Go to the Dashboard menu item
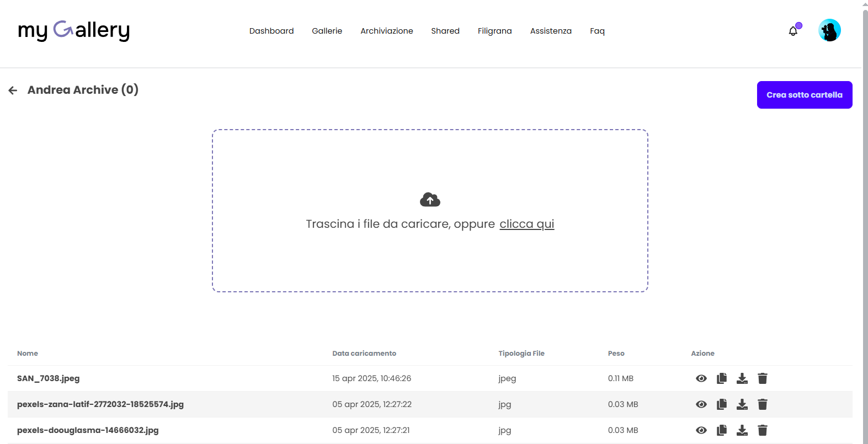868x444 pixels. tap(271, 31)
